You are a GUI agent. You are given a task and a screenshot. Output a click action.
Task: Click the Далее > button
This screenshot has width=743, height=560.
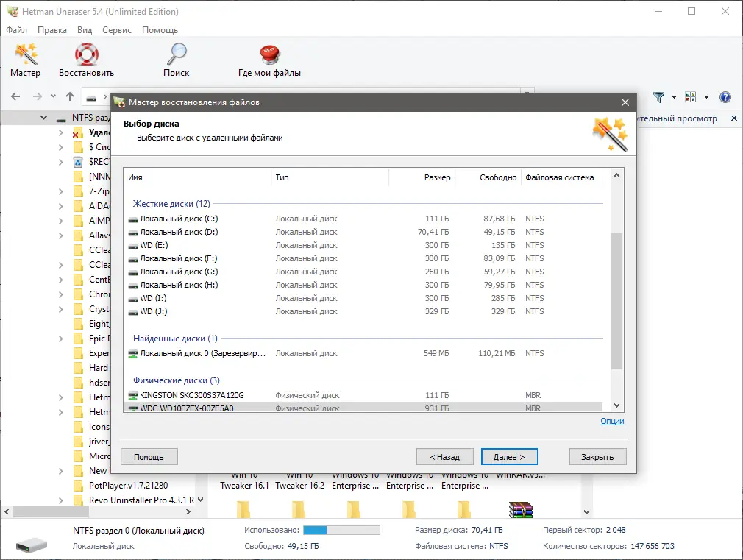[509, 457]
